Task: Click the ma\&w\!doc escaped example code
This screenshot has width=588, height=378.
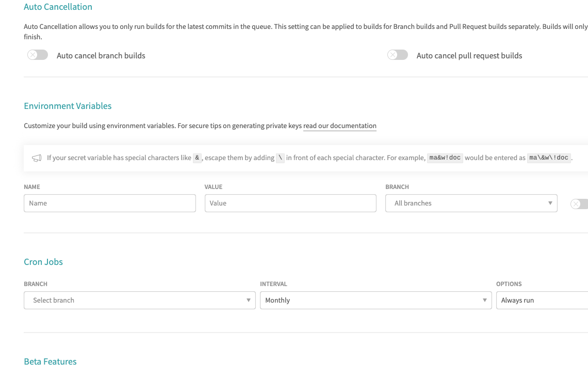Action: [549, 157]
